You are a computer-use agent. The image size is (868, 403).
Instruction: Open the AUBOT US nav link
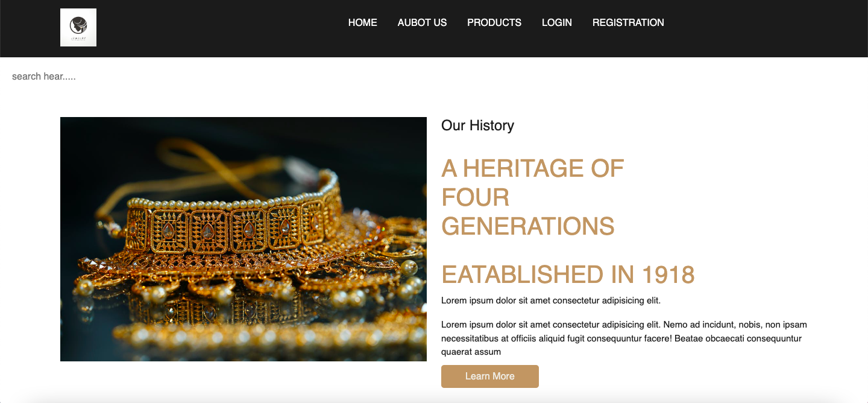422,22
